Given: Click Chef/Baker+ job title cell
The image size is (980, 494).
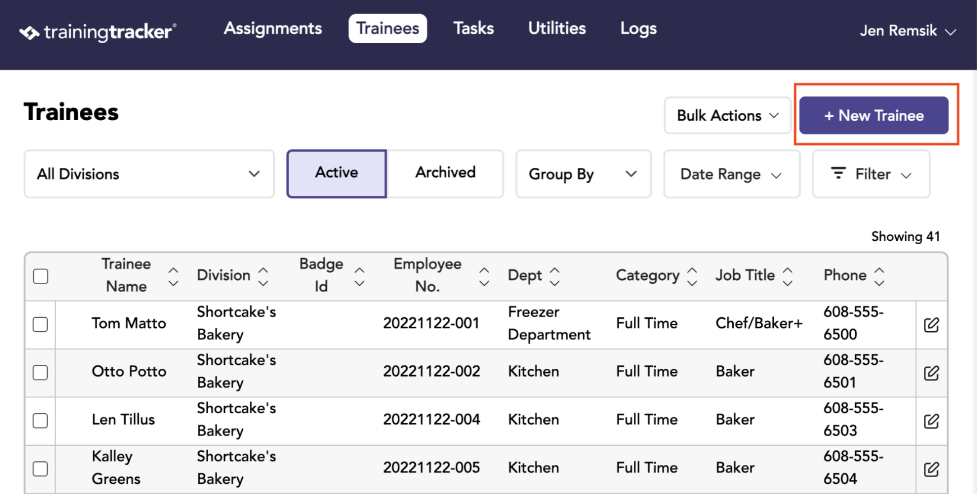Looking at the screenshot, I should [x=759, y=323].
